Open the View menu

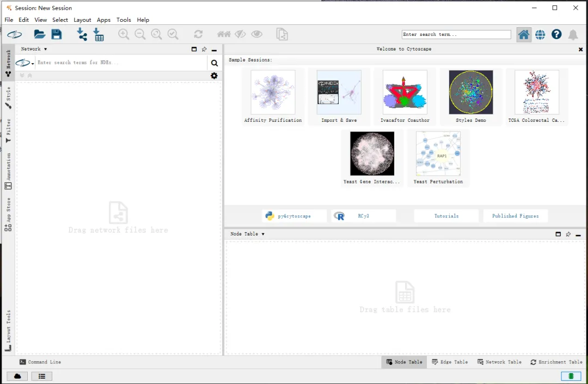(x=40, y=20)
